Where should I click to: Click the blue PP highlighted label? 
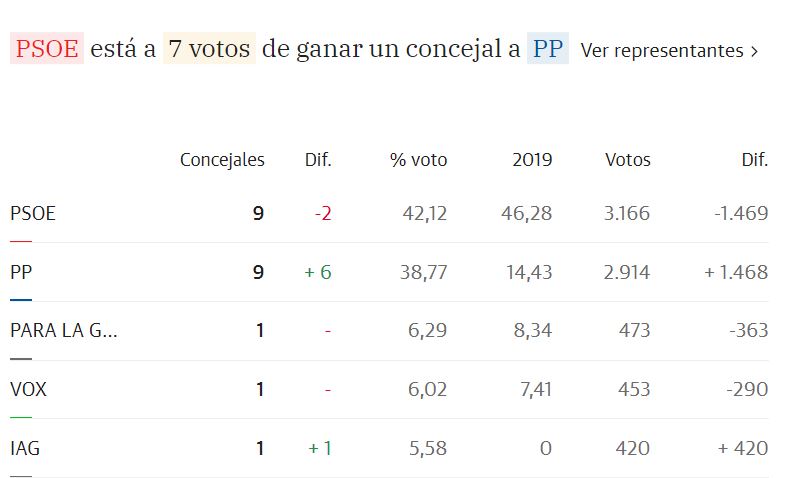click(547, 49)
